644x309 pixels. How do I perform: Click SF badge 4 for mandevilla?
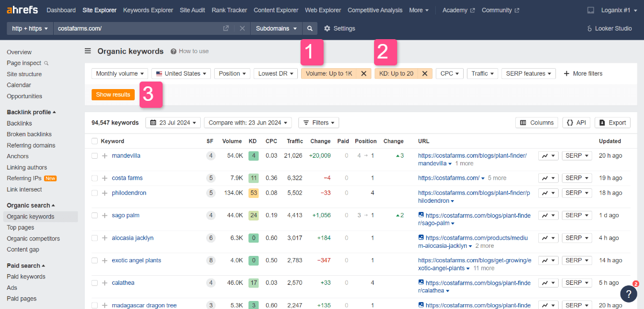click(x=211, y=156)
